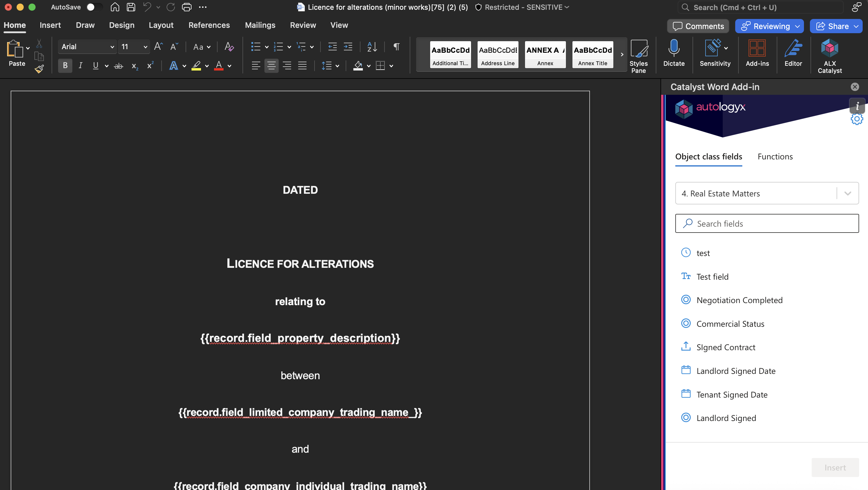Viewport: 868px width, 490px height.
Task: Open the Editor tool
Action: coord(793,52)
